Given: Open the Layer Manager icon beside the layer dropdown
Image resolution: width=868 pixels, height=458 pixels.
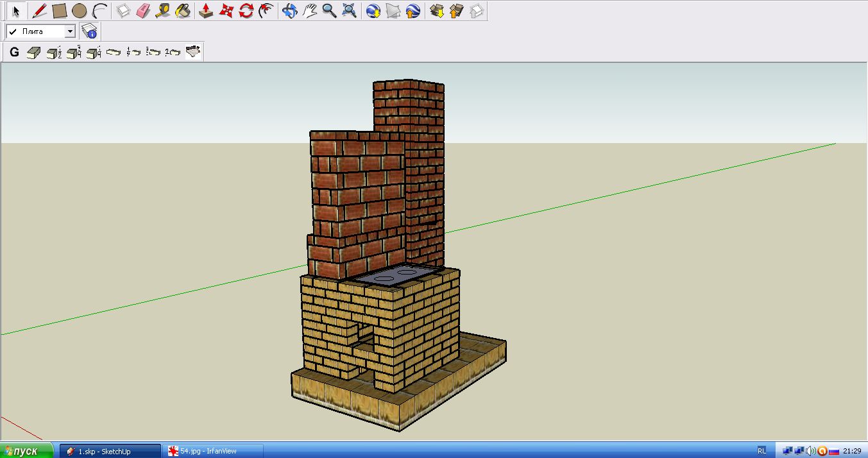Looking at the screenshot, I should [89, 31].
